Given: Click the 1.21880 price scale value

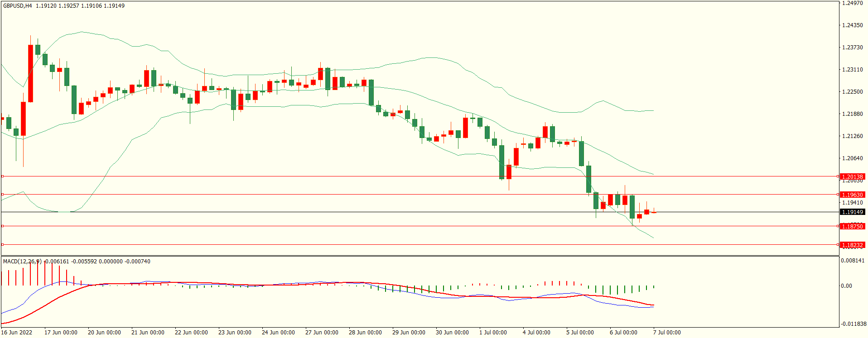Looking at the screenshot, I should pyautogui.click(x=852, y=114).
